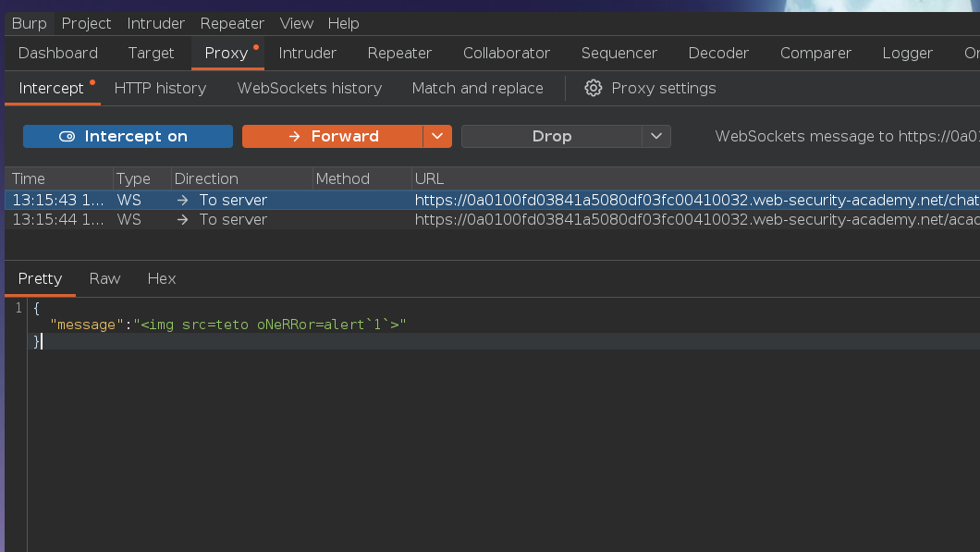The width and height of the screenshot is (980, 552).
Task: Click the toggle icon in Intercept on
Action: (x=67, y=136)
